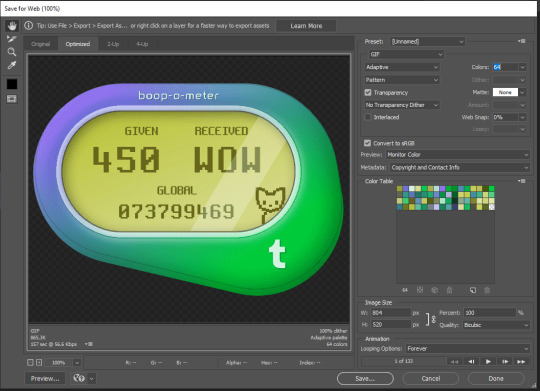Jump to the first animation frame
The height and width of the screenshot is (391, 540).
coord(455,361)
